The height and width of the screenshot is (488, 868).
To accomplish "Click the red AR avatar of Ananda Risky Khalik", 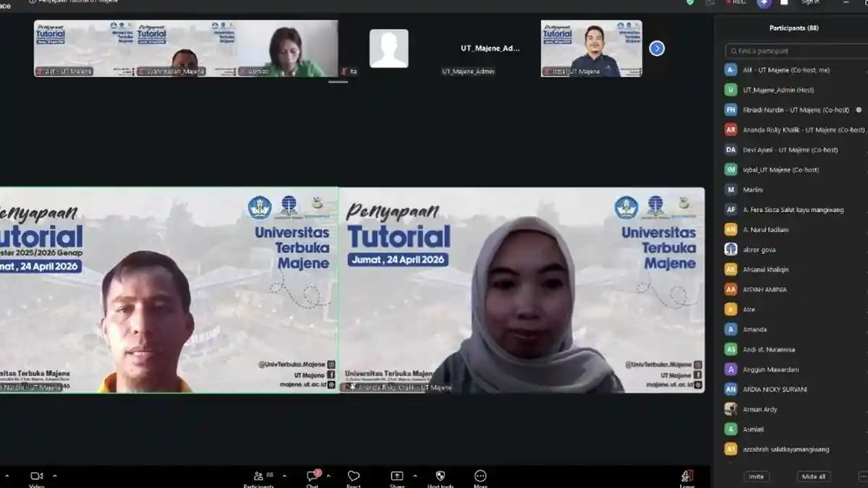I will pos(731,130).
